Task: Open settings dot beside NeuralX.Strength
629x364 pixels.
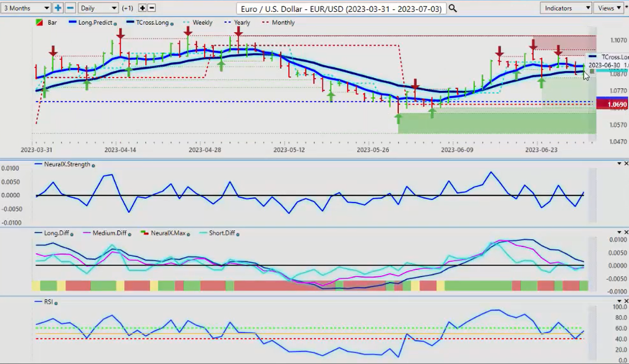Action: point(93,165)
